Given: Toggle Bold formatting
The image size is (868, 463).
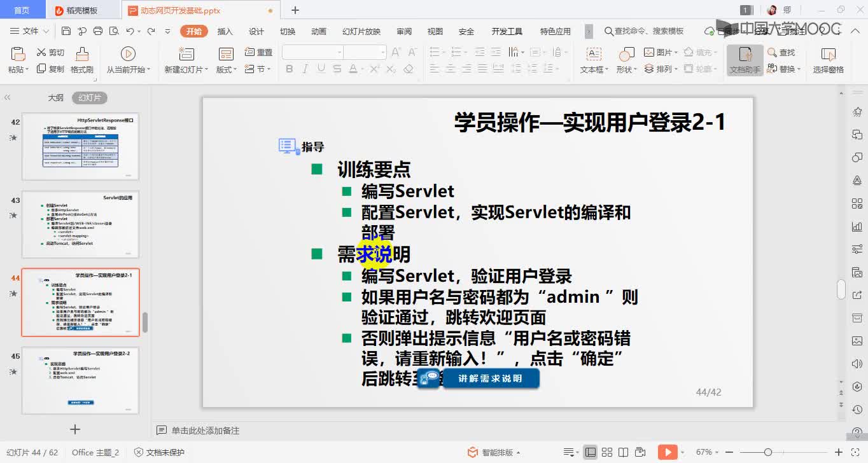Looking at the screenshot, I should click(x=290, y=69).
